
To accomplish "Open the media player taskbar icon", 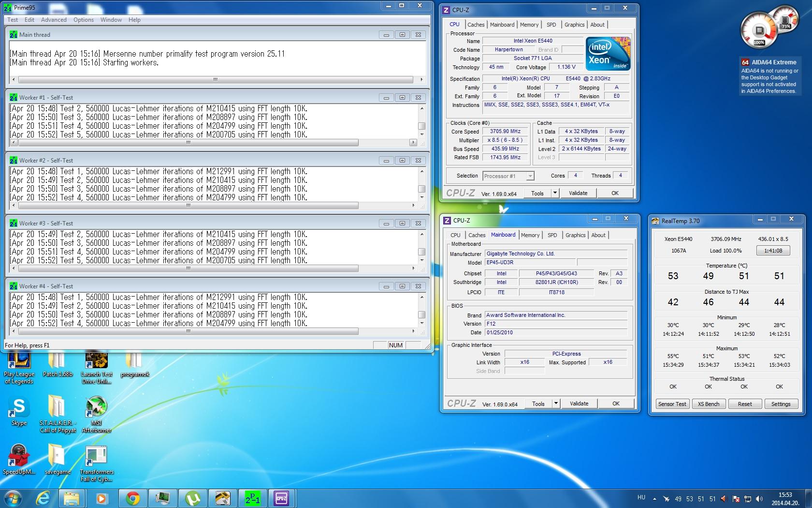I will pyautogui.click(x=101, y=498).
